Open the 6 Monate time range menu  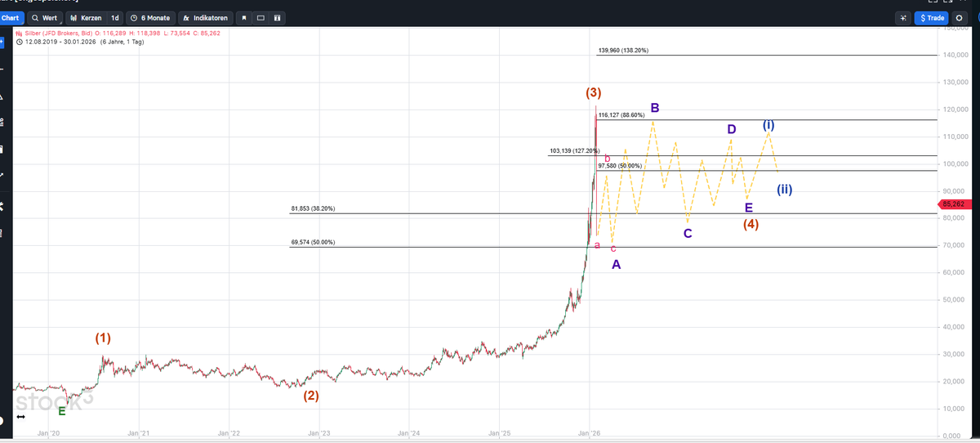(151, 18)
